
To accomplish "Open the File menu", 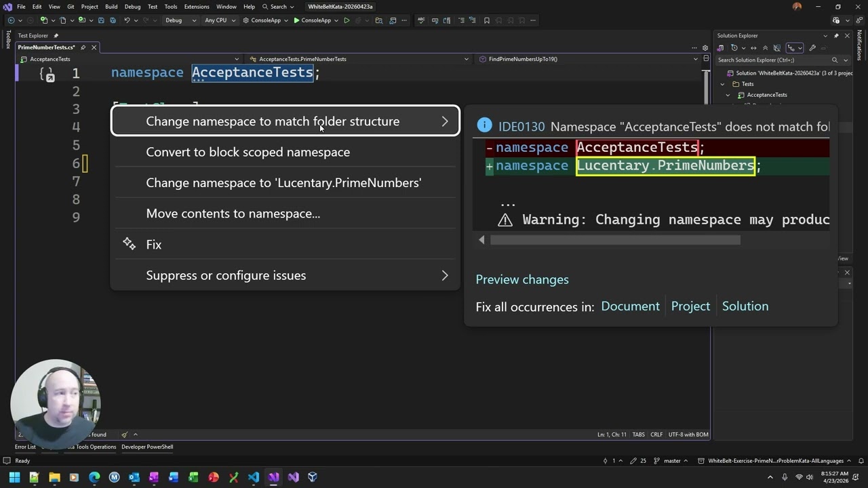I will click(x=22, y=7).
